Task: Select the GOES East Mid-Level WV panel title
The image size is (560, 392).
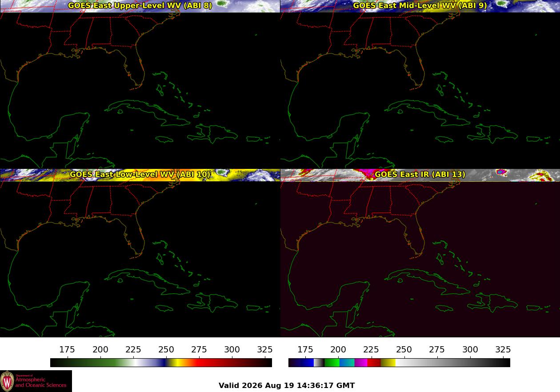Action: click(420, 6)
